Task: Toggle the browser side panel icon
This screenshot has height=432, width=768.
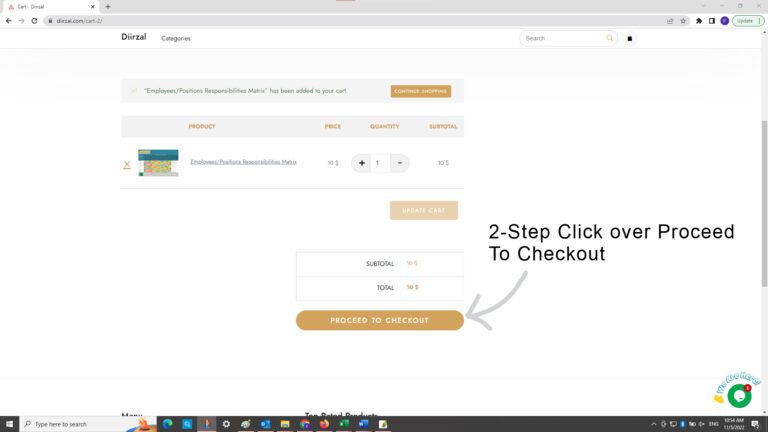Action: pyautogui.click(x=712, y=21)
